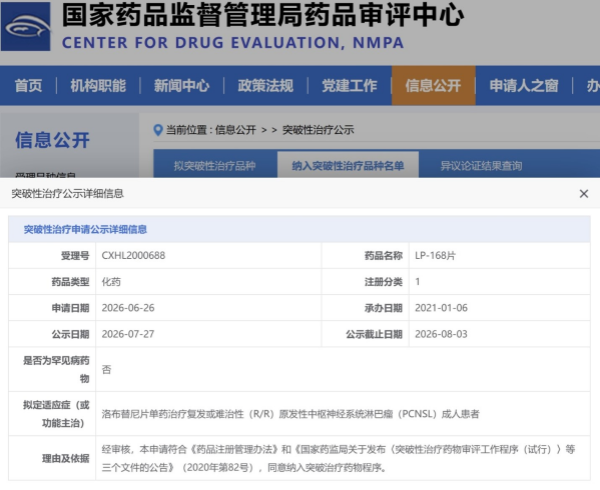
Task: Open the highlighted 信息公开 menu item
Action: pos(433,86)
